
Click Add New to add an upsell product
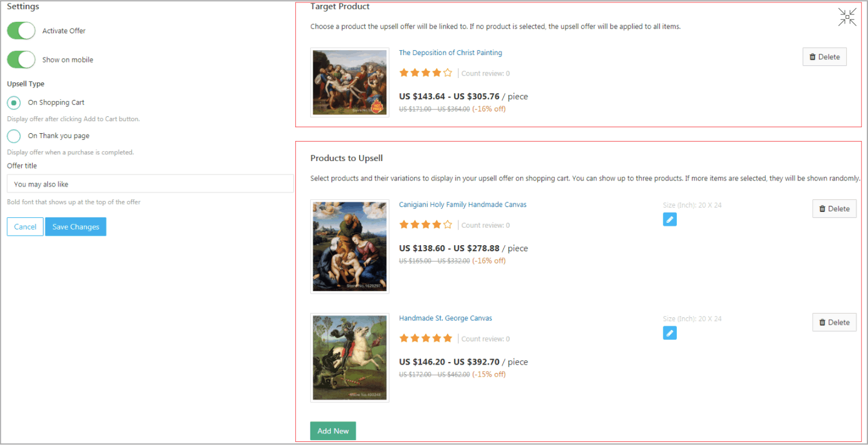[333, 430]
